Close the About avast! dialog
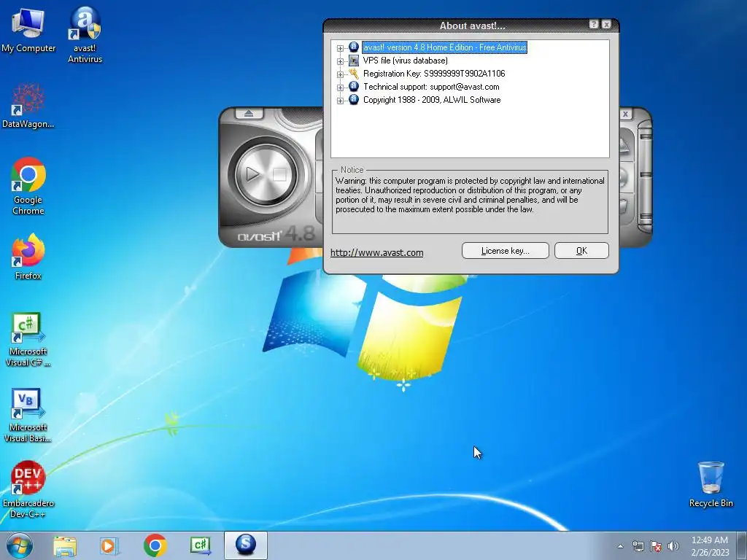Screen dimensions: 747x560 (606, 24)
